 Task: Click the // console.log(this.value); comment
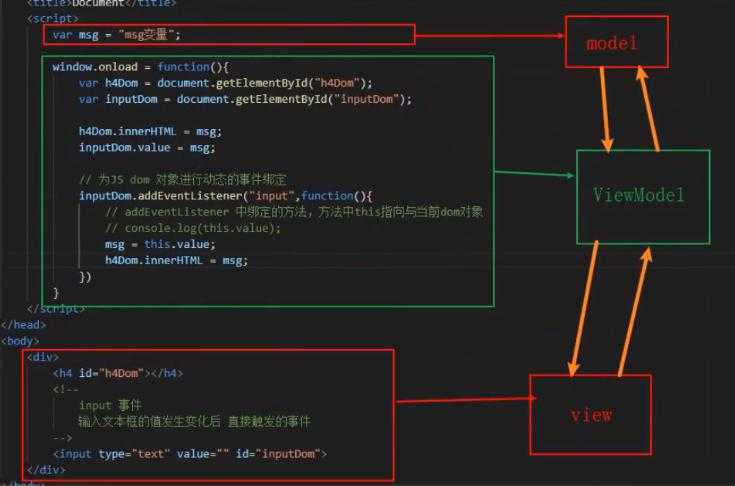pos(193,228)
